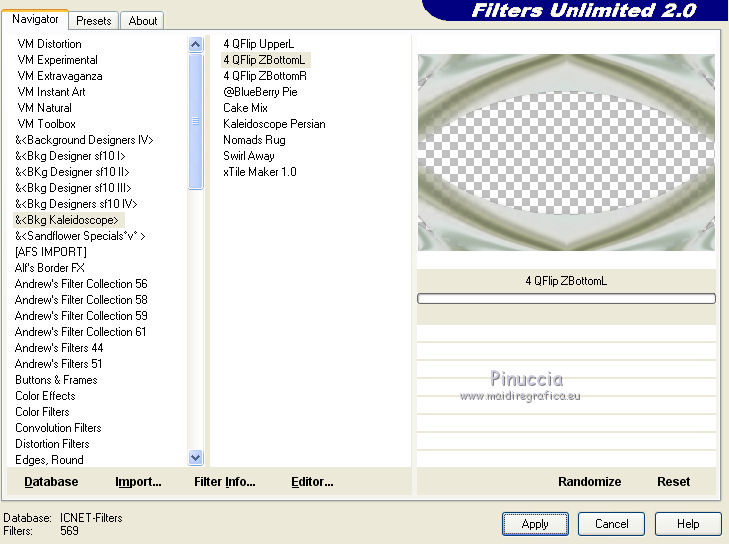Select VM Toolbox category
The image size is (729, 544).
point(46,124)
